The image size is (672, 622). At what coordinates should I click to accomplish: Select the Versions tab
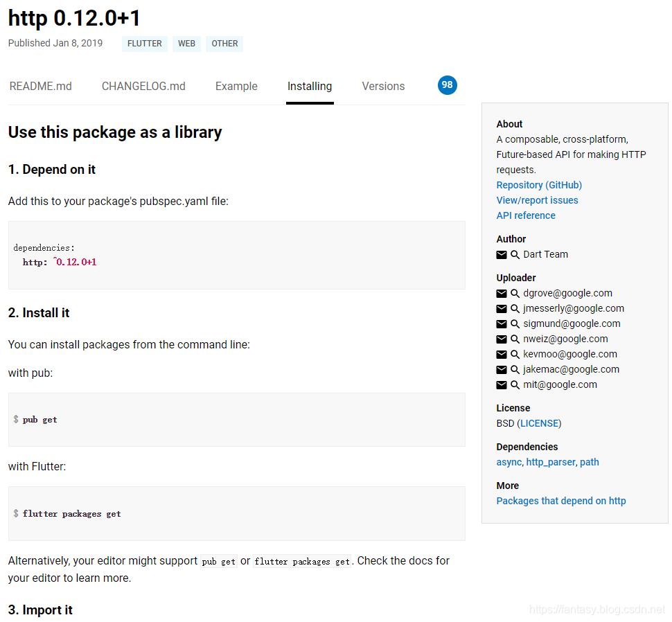[383, 87]
